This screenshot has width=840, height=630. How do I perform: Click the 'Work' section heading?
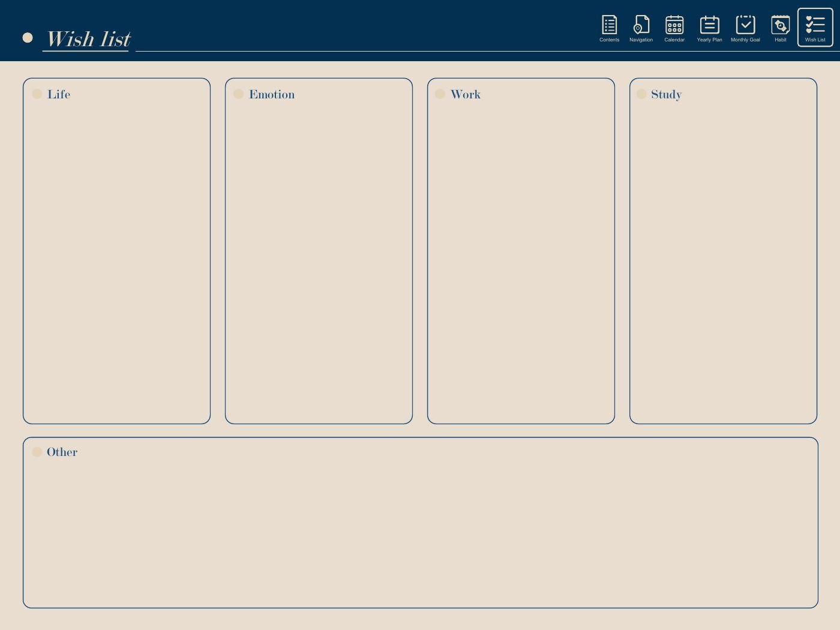pyautogui.click(x=466, y=94)
